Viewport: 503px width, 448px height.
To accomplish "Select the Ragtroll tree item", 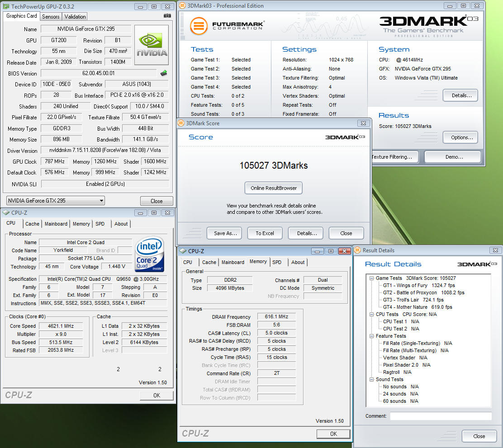I will [397, 373].
